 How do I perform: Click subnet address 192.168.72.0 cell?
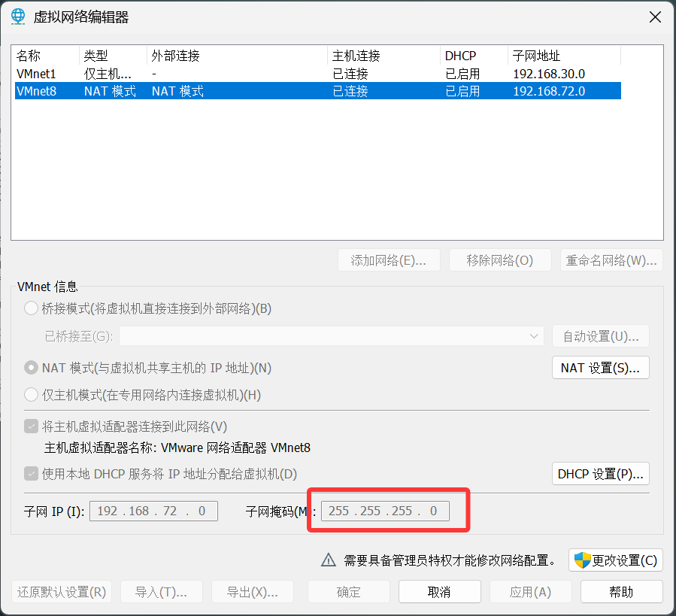click(x=549, y=92)
